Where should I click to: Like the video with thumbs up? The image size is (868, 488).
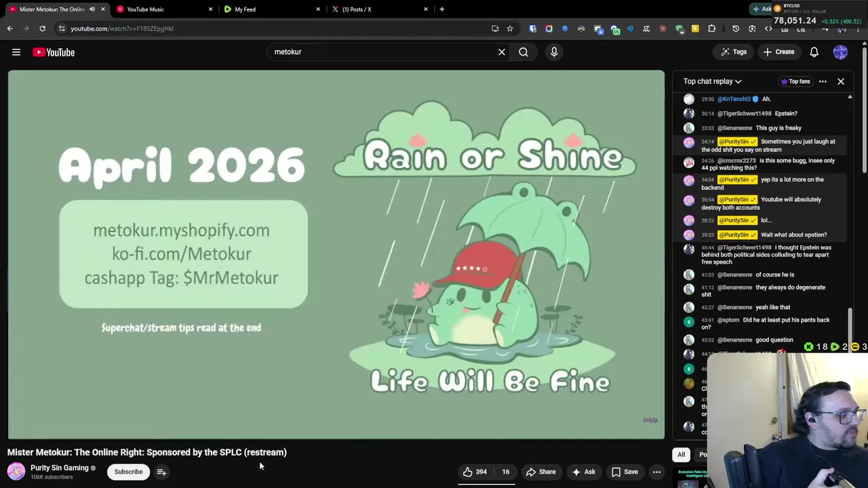476,472
